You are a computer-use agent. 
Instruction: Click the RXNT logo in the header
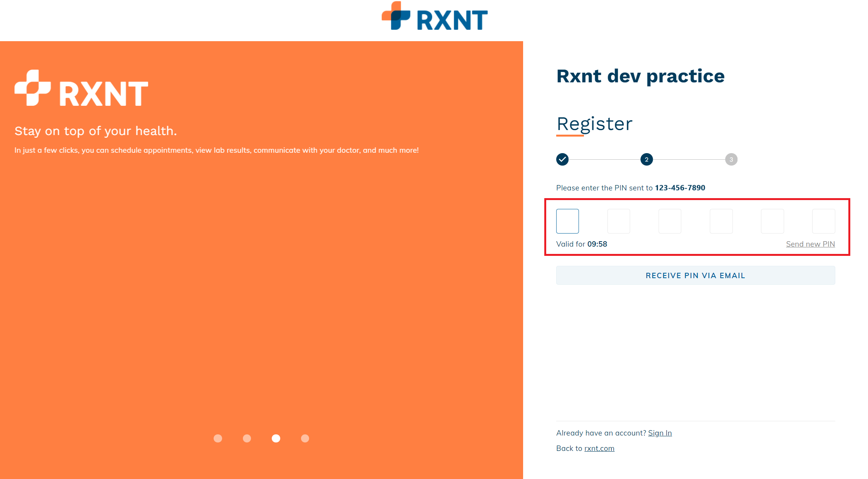(x=435, y=16)
